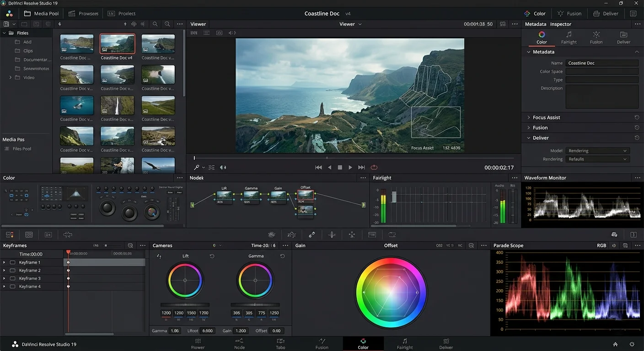The height and width of the screenshot is (351, 644).
Task: Open project settings gear in bottom bar
Action: pyautogui.click(x=632, y=344)
